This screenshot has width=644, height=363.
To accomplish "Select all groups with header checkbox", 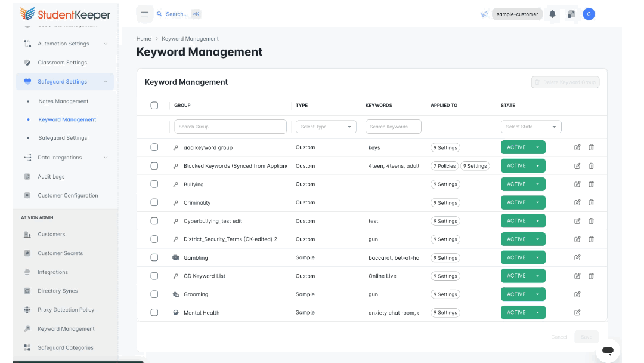I will click(x=154, y=106).
